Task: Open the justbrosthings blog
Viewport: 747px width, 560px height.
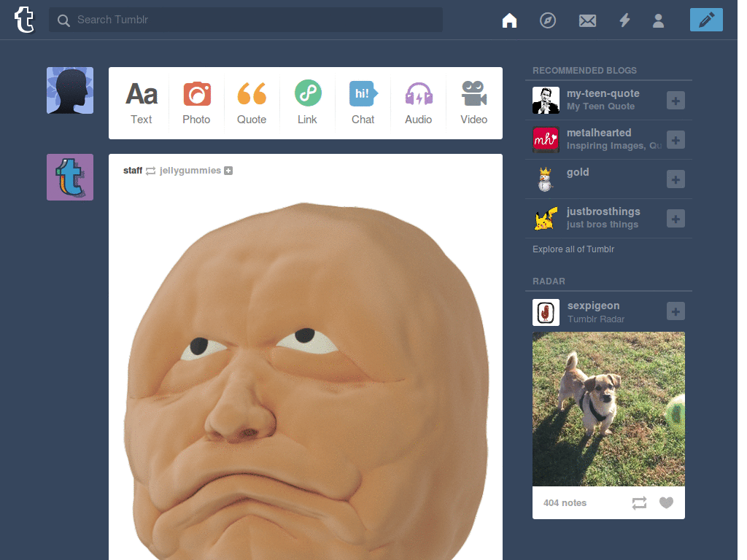Action: (x=603, y=211)
